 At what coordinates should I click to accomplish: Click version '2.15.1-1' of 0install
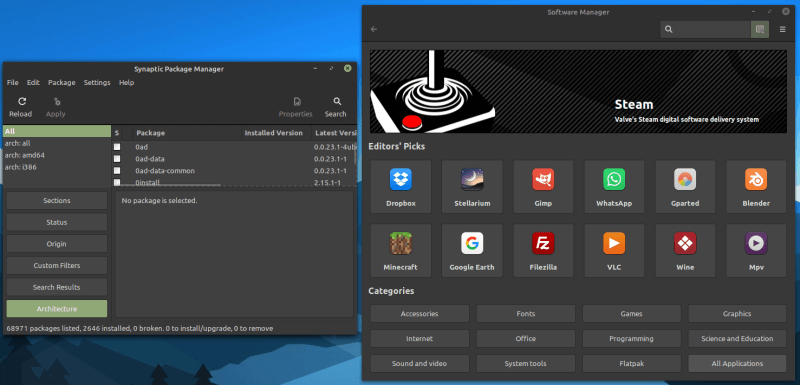[328, 183]
